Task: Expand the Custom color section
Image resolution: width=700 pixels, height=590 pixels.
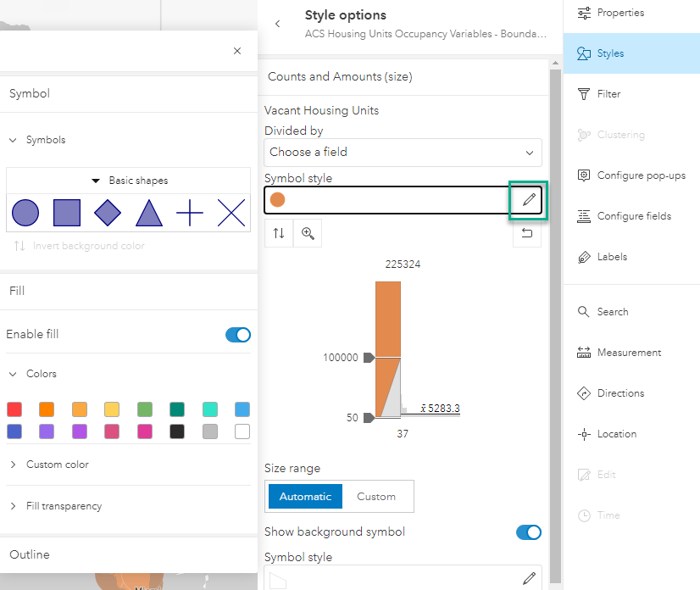Action: 57,465
